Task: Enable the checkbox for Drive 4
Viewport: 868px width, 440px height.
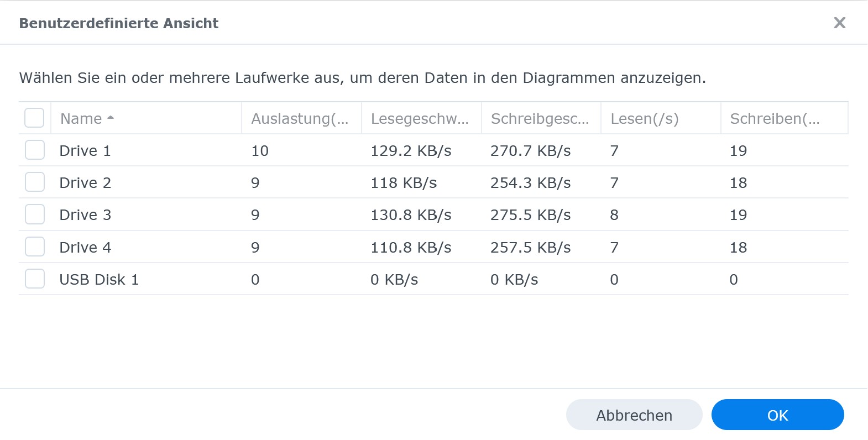Action: point(34,247)
